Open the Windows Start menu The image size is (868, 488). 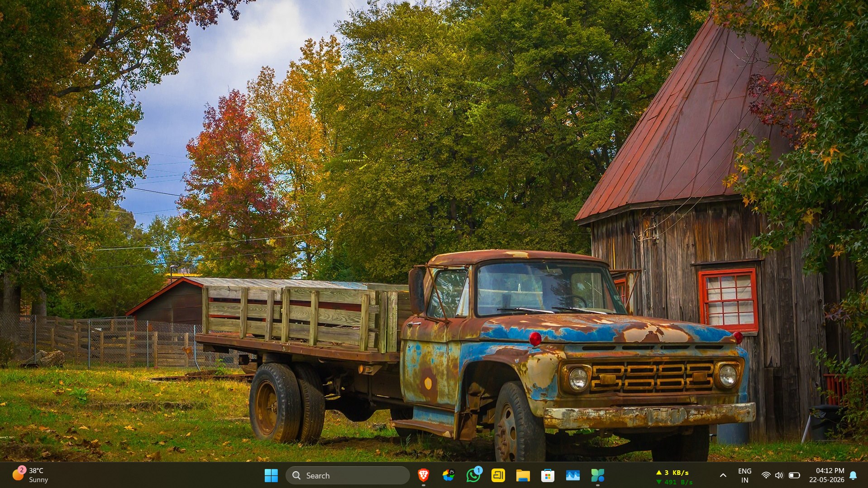(x=271, y=475)
